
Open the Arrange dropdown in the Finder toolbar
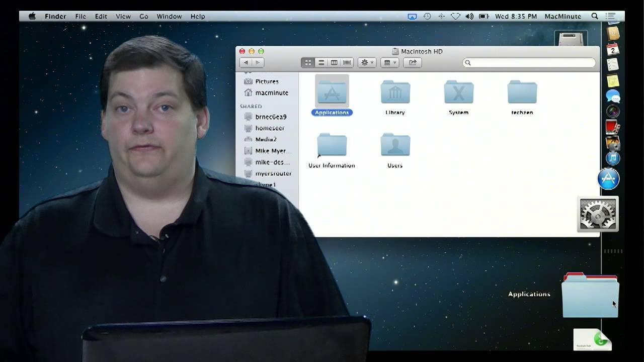pyautogui.click(x=389, y=62)
